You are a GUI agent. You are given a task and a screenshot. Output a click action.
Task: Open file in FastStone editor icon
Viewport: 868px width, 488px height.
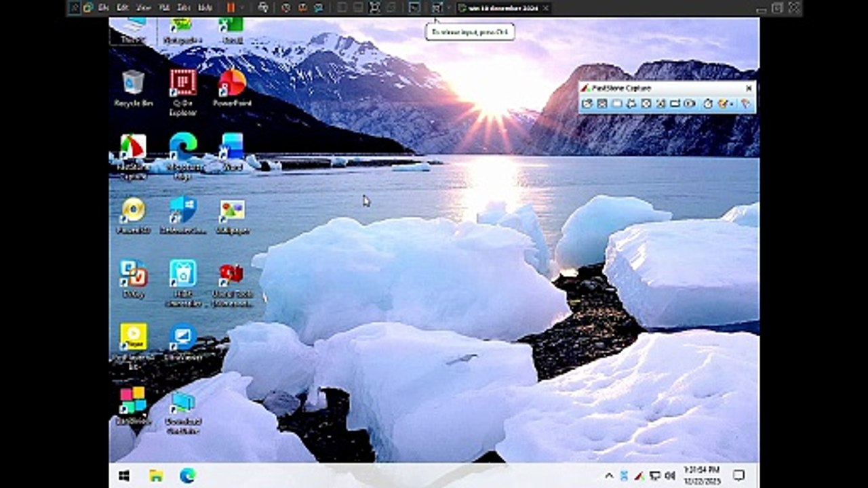(x=587, y=104)
